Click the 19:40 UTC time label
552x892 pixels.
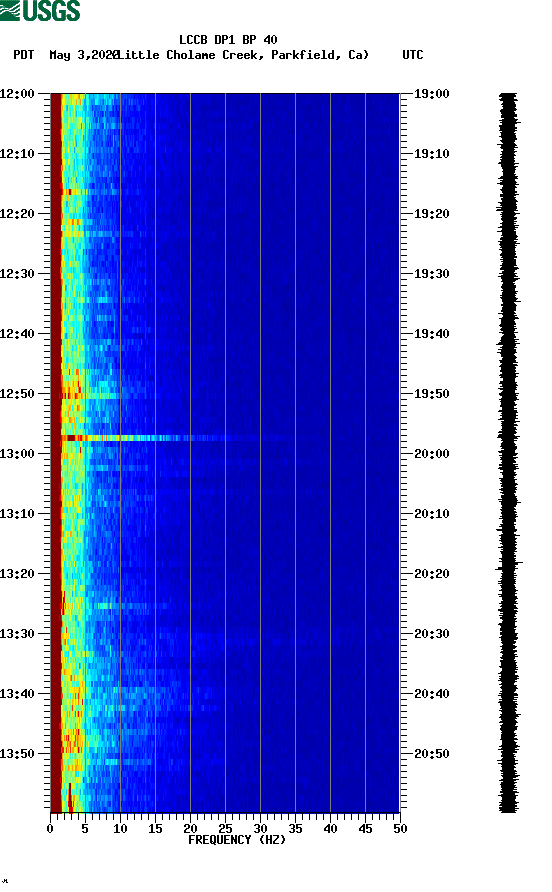click(431, 334)
